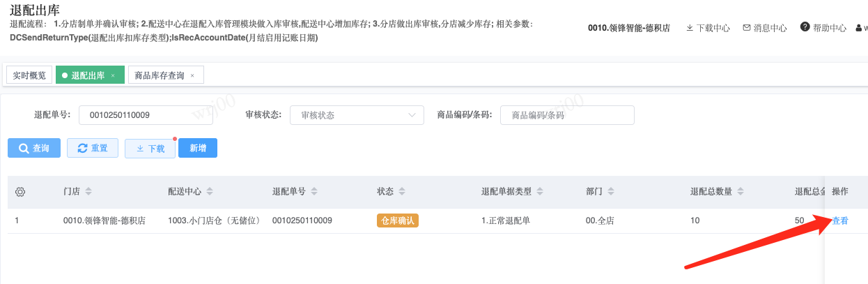This screenshot has width=868, height=284.
Task: Click the 帮助中心 question mark icon
Action: (805, 28)
